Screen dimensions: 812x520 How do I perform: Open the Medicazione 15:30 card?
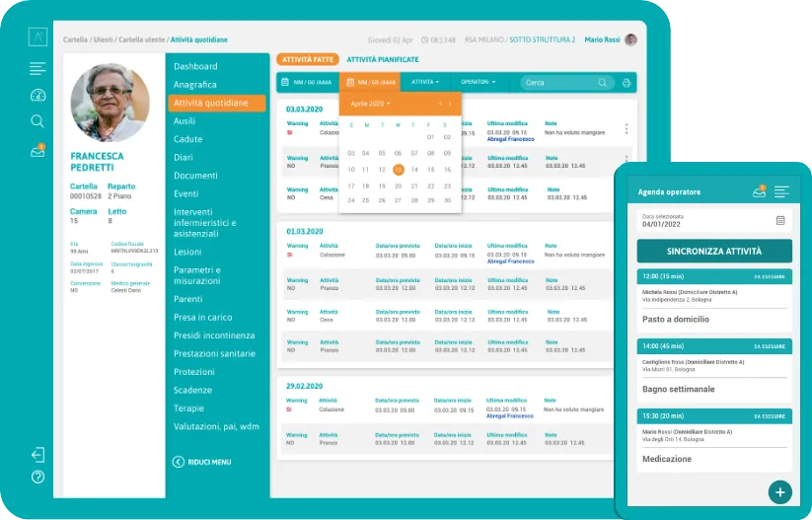[714, 440]
